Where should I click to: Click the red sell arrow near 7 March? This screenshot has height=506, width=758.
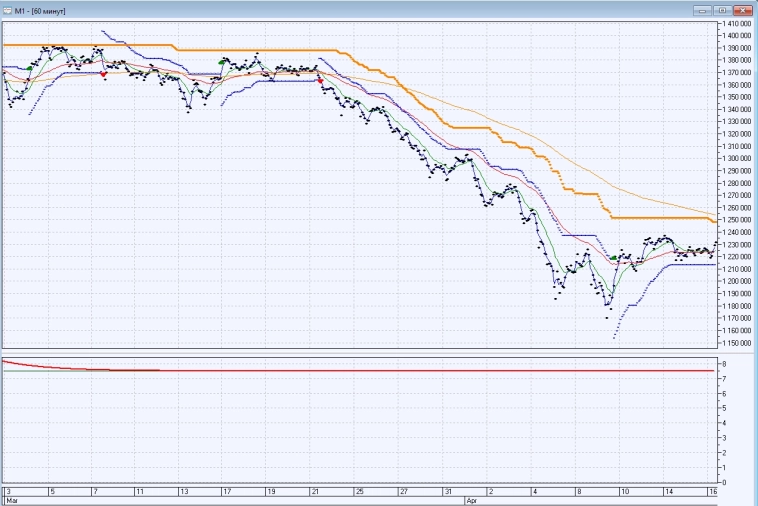click(x=103, y=74)
